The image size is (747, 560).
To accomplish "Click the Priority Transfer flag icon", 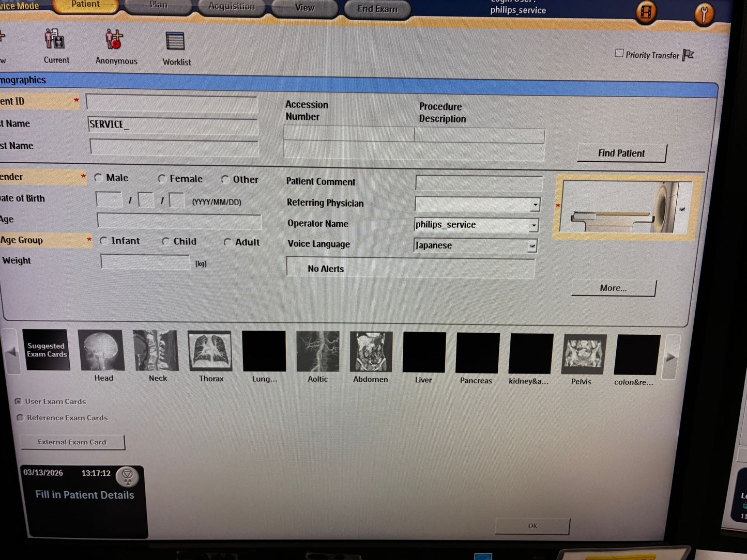I will (x=688, y=55).
